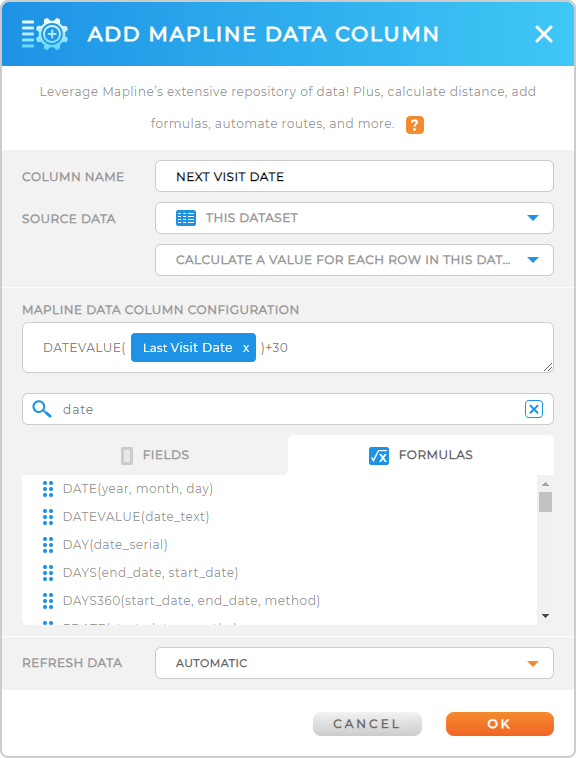Click drag handle beside DATEVALUE(date_text)
This screenshot has height=758, width=576.
[x=48, y=517]
